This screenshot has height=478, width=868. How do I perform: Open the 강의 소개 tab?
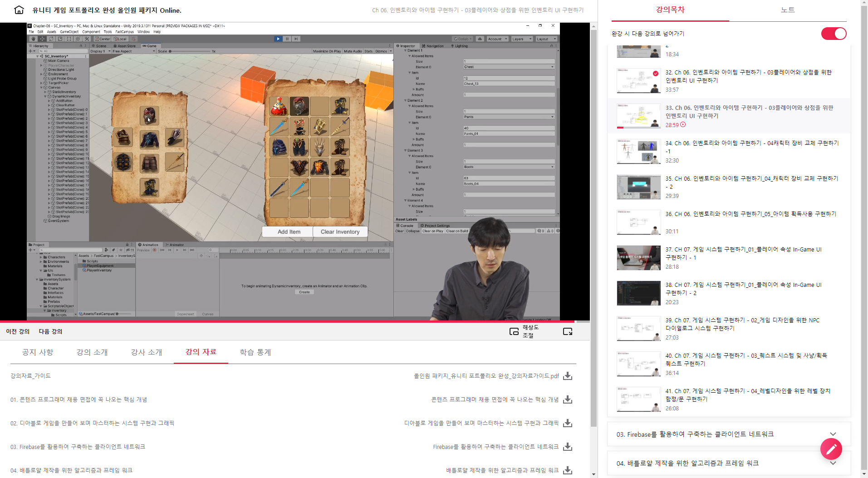click(x=92, y=352)
